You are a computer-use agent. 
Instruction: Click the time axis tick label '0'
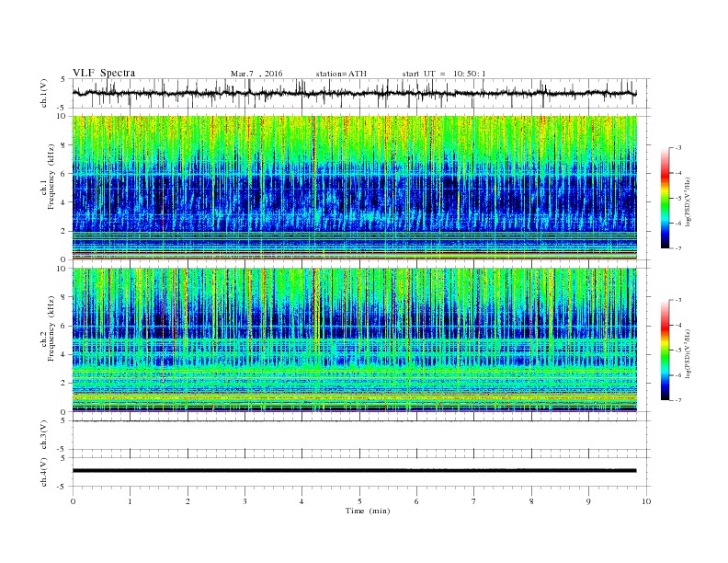coord(73,501)
